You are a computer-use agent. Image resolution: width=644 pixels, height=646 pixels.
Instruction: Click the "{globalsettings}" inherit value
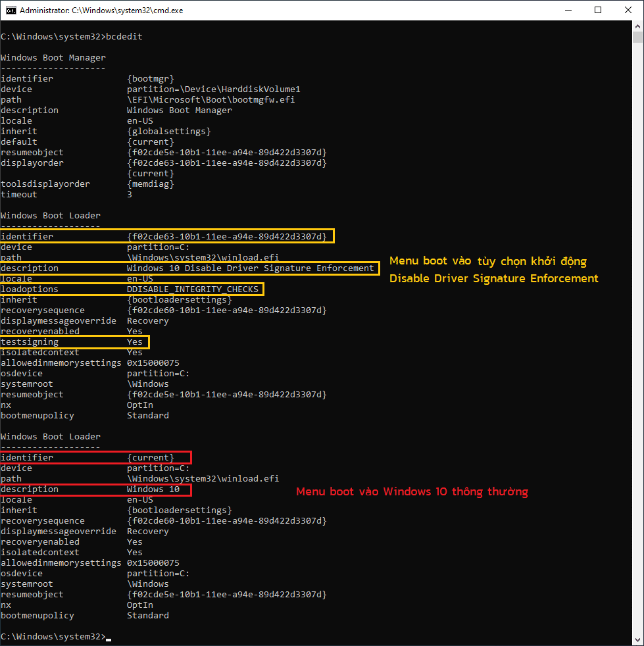click(x=169, y=132)
